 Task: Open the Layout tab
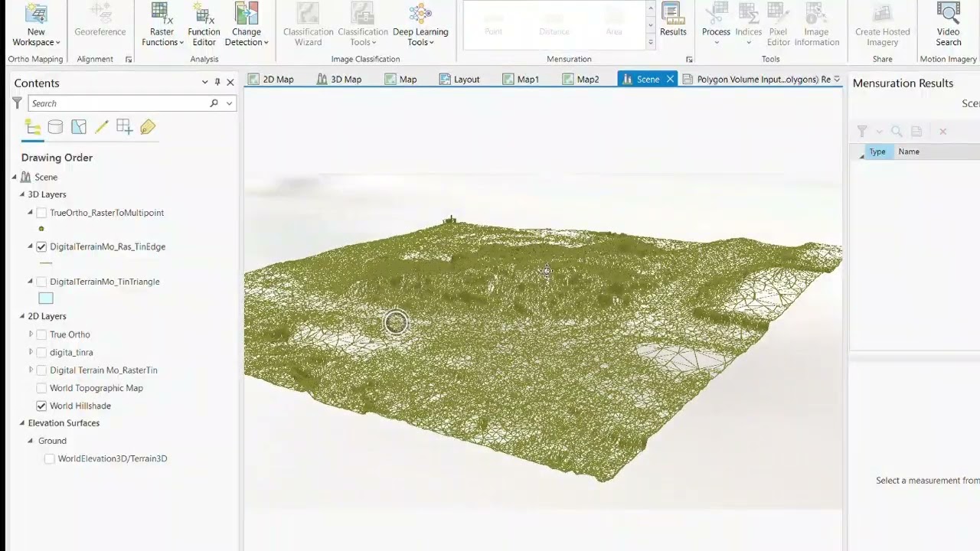(x=459, y=79)
